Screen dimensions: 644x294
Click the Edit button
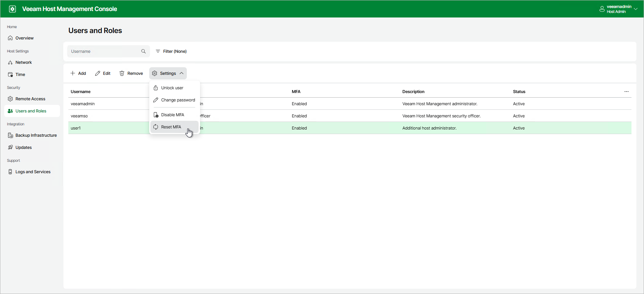(103, 73)
